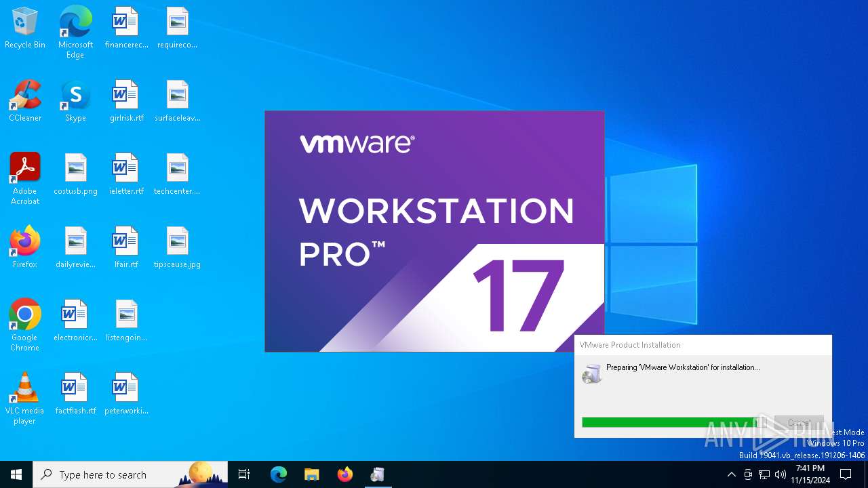Open Skype desktop shortcut
The width and height of the screenshot is (868, 488).
[x=75, y=102]
